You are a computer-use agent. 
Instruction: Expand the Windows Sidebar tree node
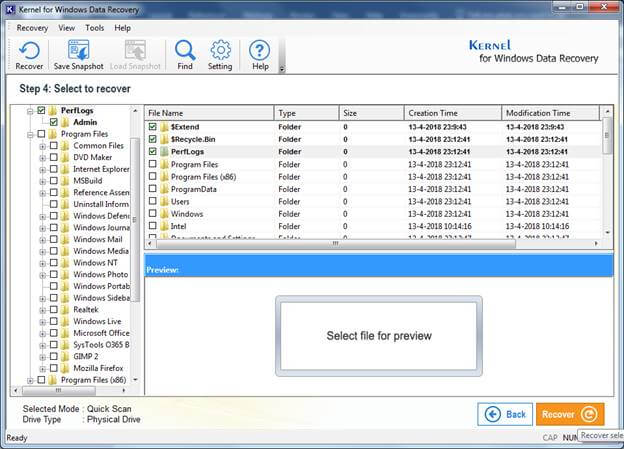click(x=43, y=299)
